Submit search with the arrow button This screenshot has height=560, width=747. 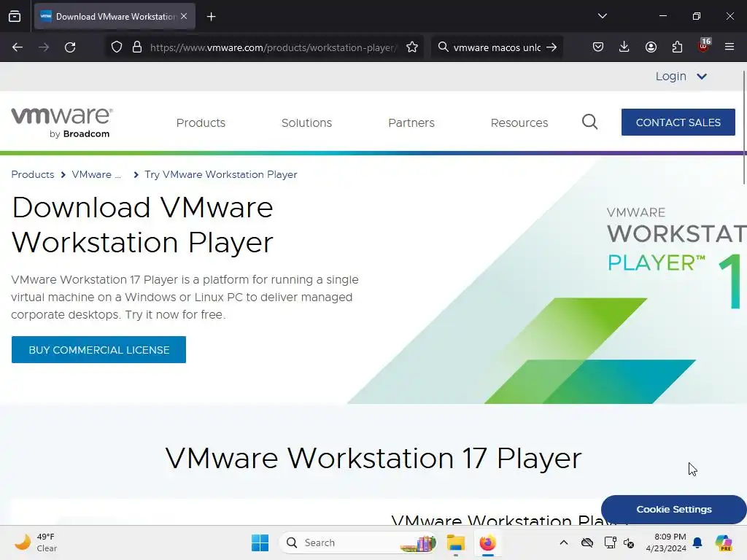click(551, 47)
